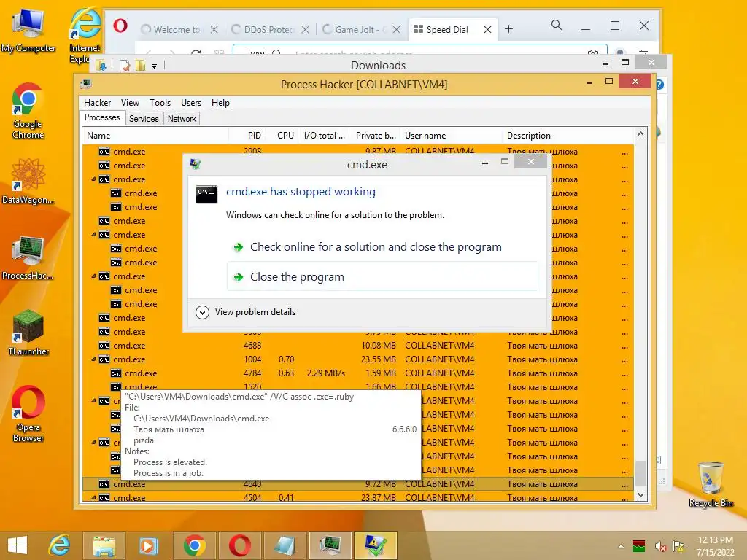Click the cmd.exe dialog title bar icon
This screenshot has width=747, height=560.
(x=196, y=164)
